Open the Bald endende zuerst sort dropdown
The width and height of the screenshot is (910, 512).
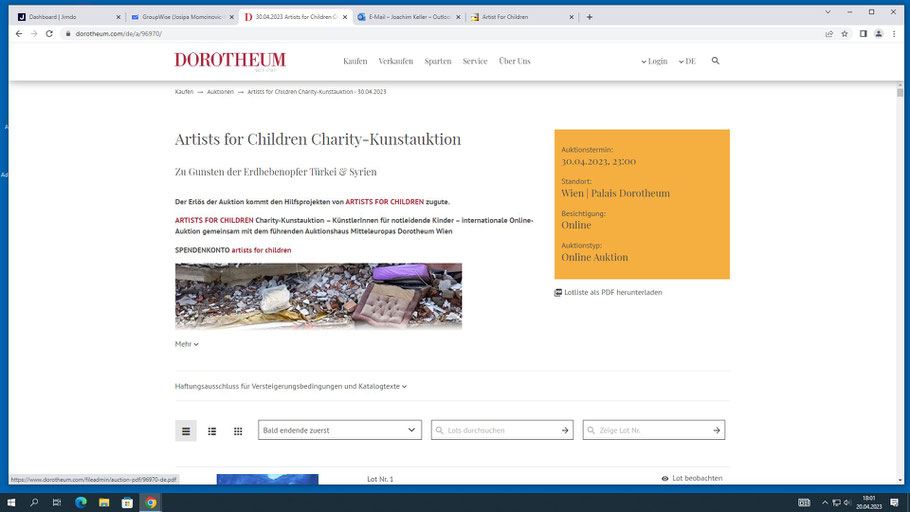[x=340, y=430]
